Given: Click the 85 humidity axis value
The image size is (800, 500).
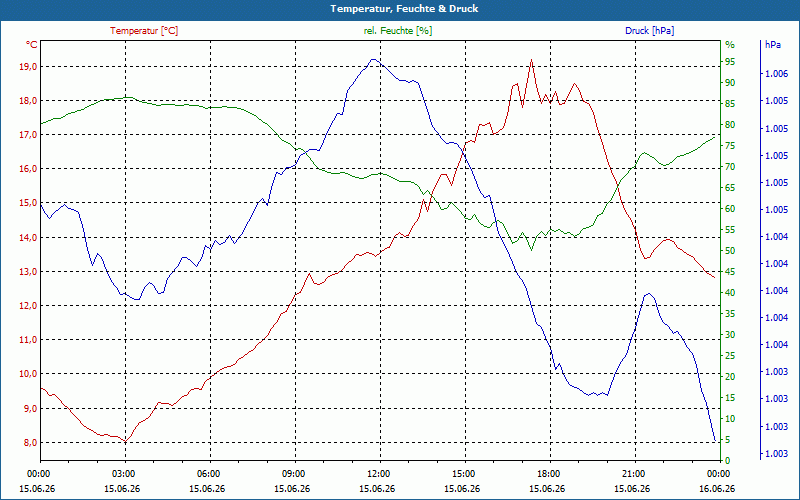Looking at the screenshot, I should click(x=730, y=104).
